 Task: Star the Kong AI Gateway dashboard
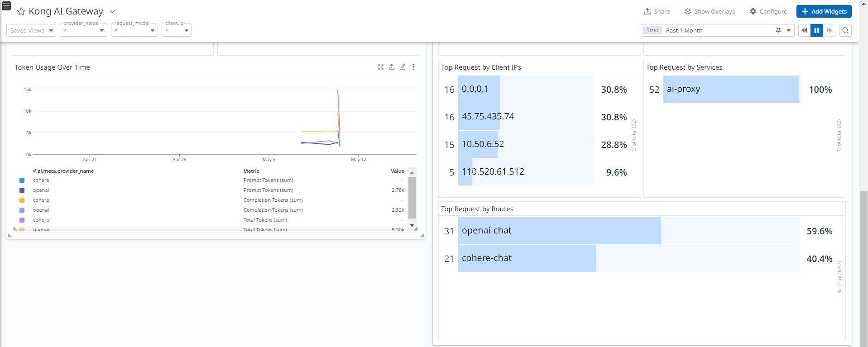pyautogui.click(x=21, y=12)
